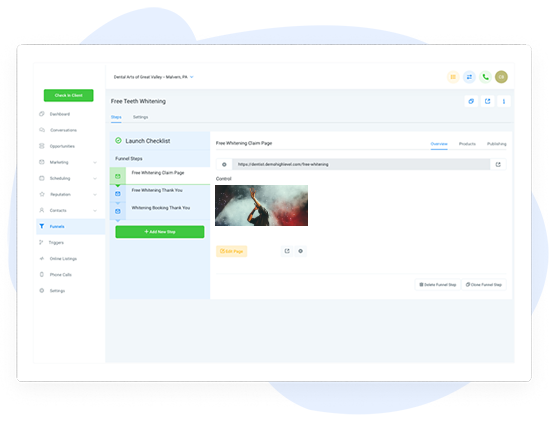Click the settings gear beside Edit Page

click(301, 251)
